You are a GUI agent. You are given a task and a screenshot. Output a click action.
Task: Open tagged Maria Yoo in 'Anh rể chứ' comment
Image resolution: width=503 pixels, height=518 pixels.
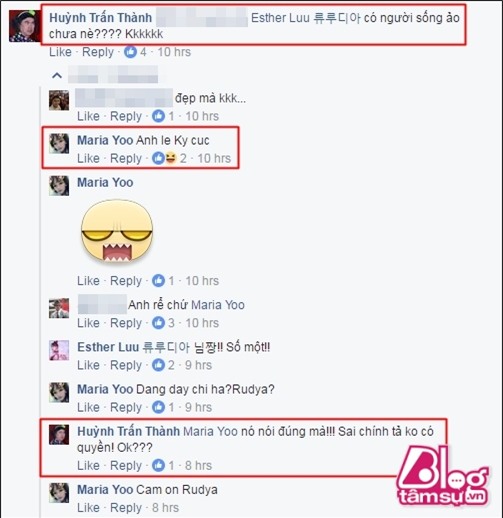click(218, 305)
